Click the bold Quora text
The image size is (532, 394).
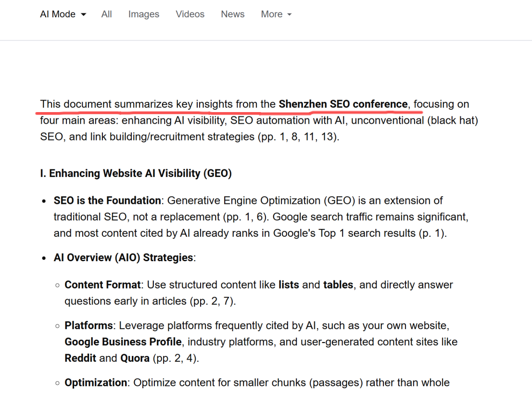pos(135,358)
